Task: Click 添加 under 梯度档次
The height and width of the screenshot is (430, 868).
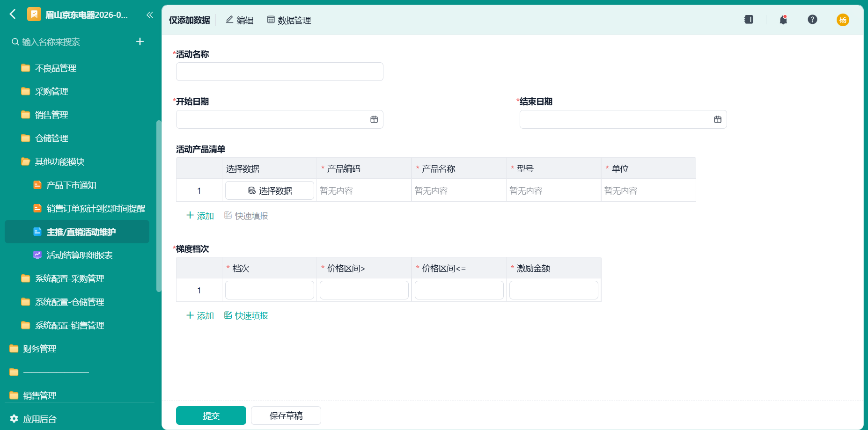Action: click(200, 315)
